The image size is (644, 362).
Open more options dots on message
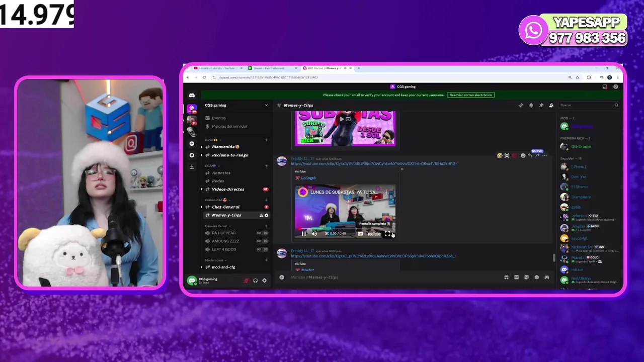coord(544,155)
